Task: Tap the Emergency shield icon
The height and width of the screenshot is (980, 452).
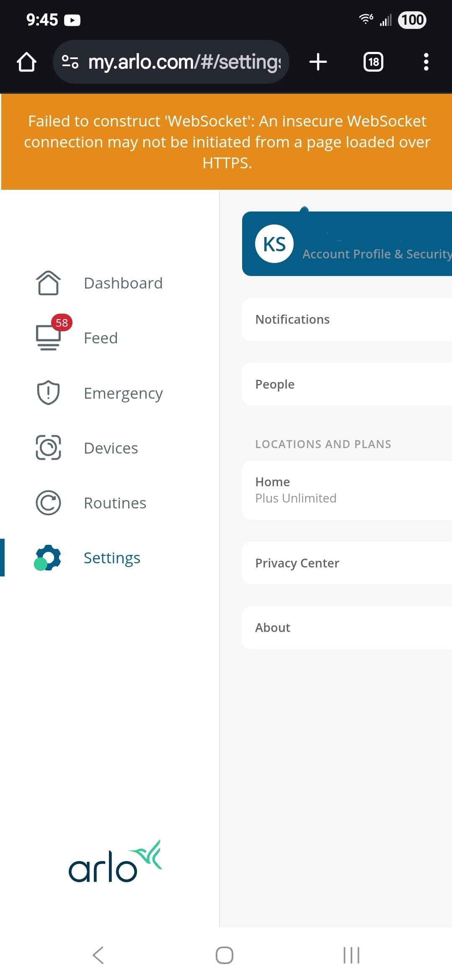Action: 48,393
